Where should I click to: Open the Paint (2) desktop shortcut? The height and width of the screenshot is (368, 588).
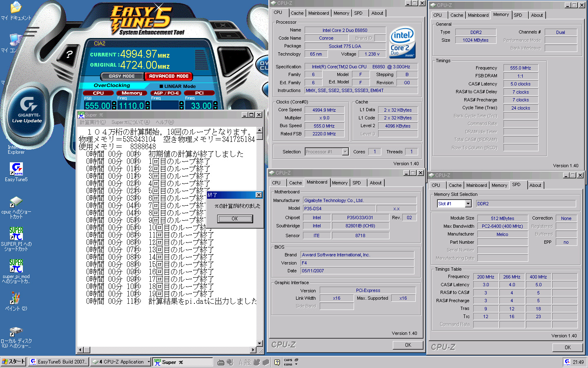[x=16, y=298]
